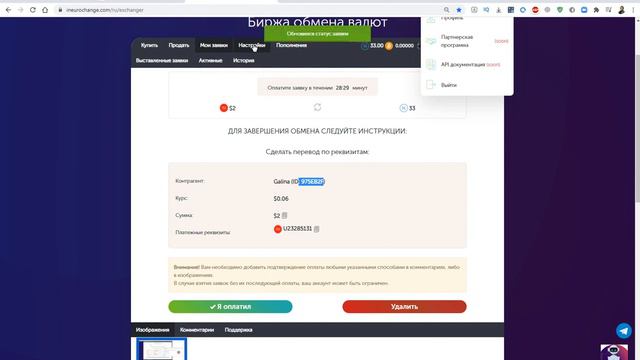Screen dimensions: 640x360
Task: Click the 28:29 payment countdown timer
Action: 342,88
